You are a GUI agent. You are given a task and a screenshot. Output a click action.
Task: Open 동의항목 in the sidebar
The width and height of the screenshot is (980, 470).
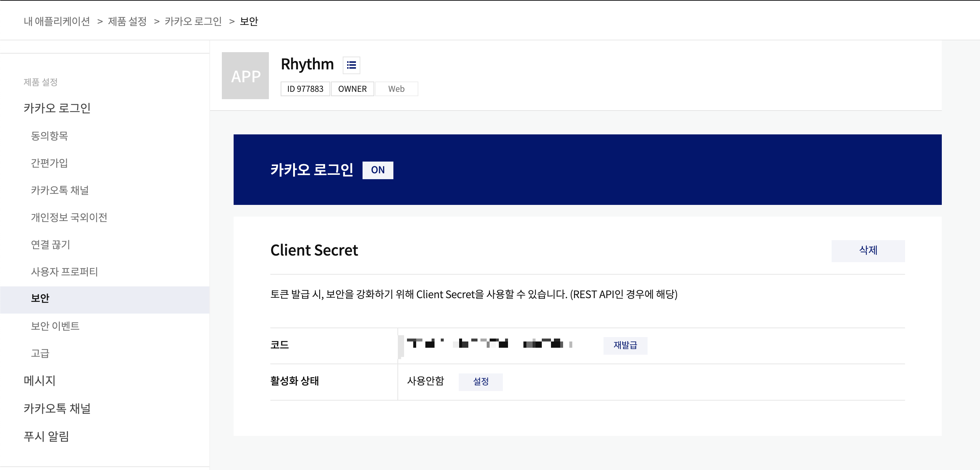point(50,136)
